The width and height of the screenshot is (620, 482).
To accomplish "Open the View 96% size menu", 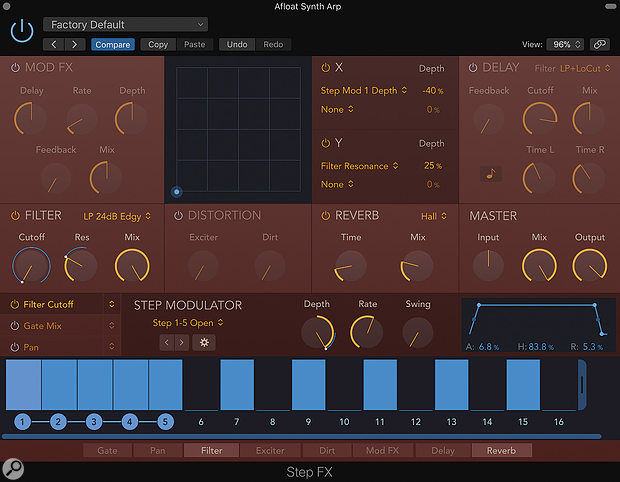I will tap(566, 44).
